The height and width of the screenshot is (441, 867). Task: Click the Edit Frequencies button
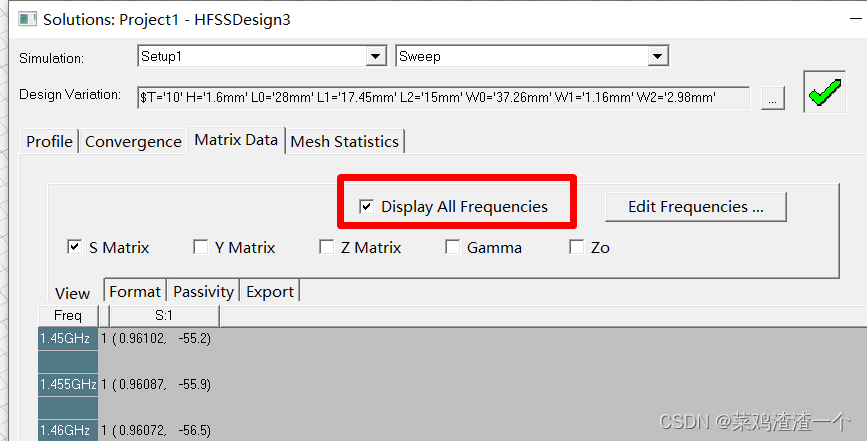pos(695,207)
